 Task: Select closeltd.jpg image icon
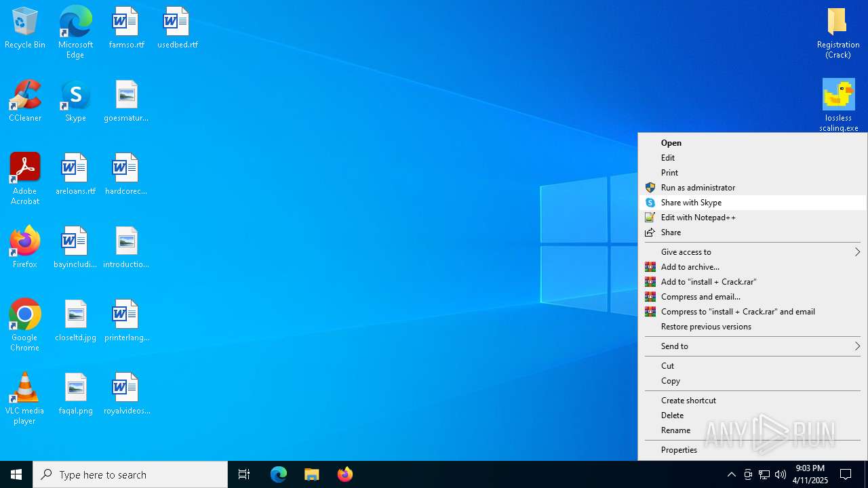(x=75, y=321)
